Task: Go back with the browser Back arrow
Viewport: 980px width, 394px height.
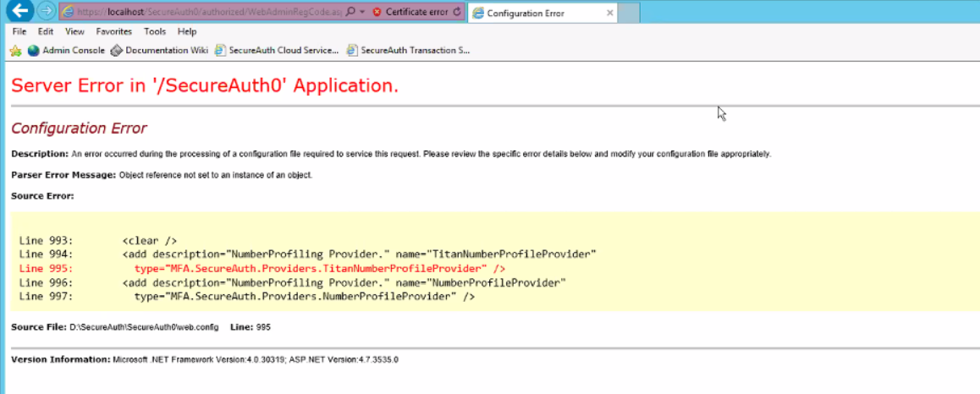Action: click(x=22, y=11)
